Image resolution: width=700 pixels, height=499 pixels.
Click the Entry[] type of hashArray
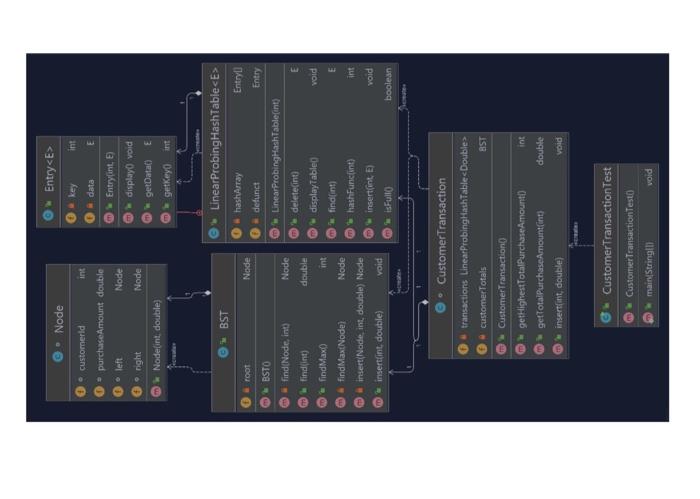(x=238, y=80)
